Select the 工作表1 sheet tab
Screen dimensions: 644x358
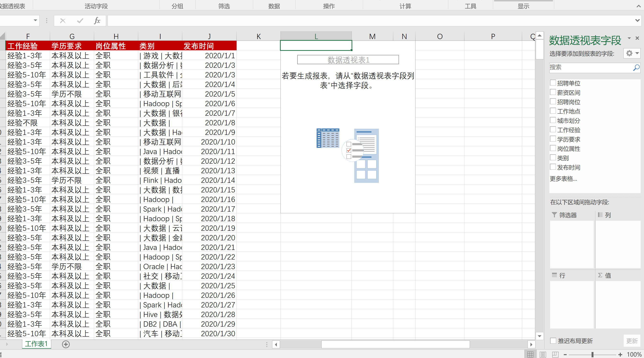coord(36,344)
